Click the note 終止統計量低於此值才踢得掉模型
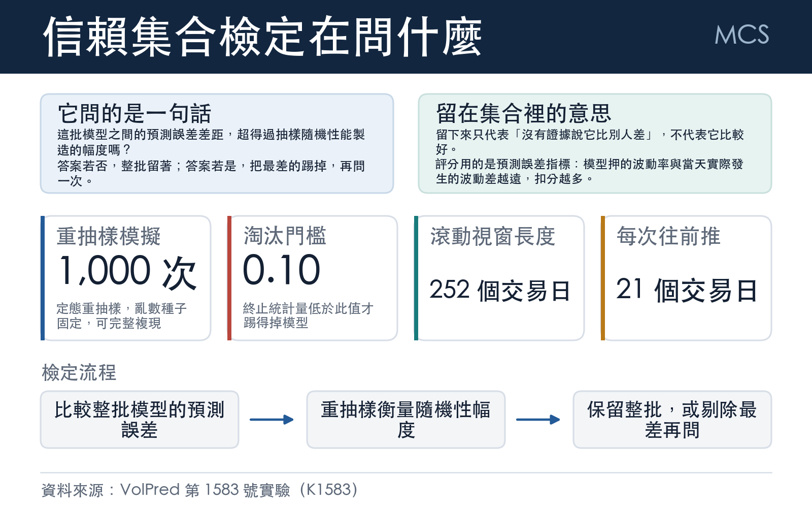 [x=309, y=315]
